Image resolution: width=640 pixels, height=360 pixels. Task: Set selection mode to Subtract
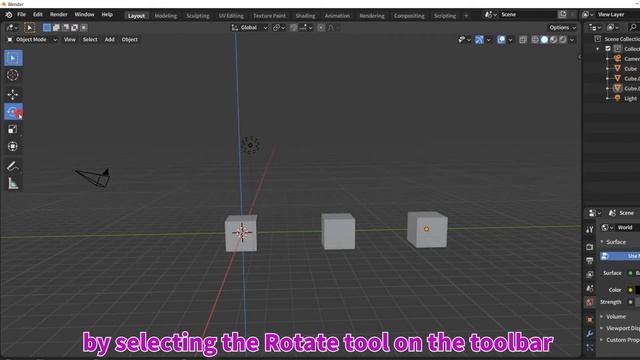(65, 27)
